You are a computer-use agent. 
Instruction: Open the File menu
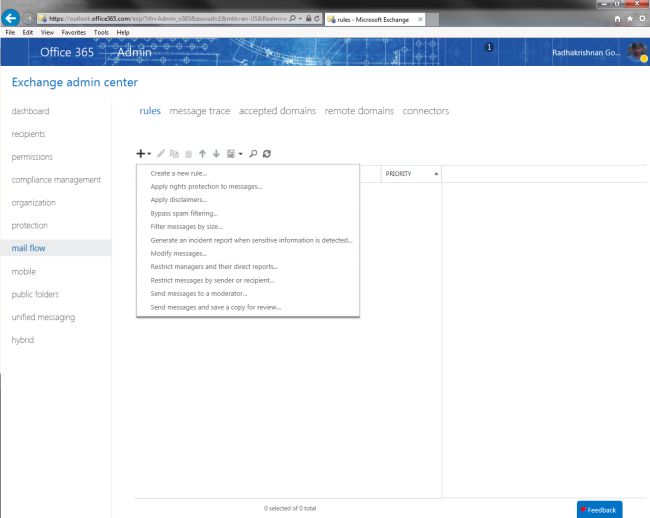pos(10,32)
